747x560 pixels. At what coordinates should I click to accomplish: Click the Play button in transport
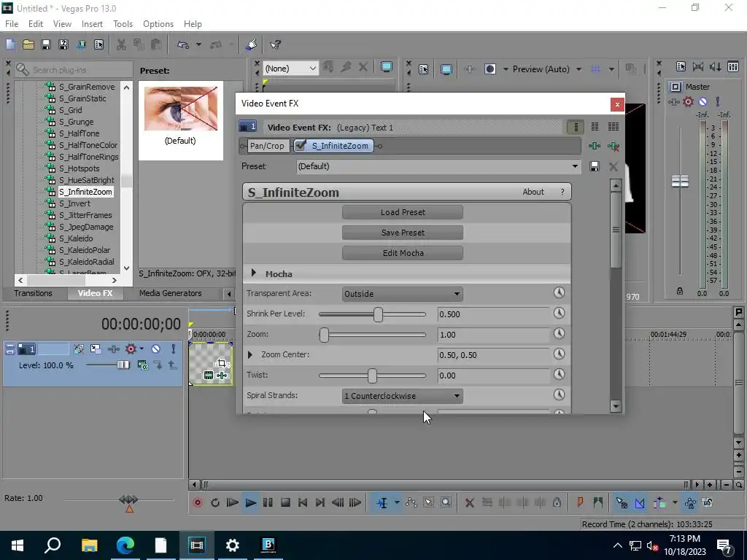[x=250, y=502]
